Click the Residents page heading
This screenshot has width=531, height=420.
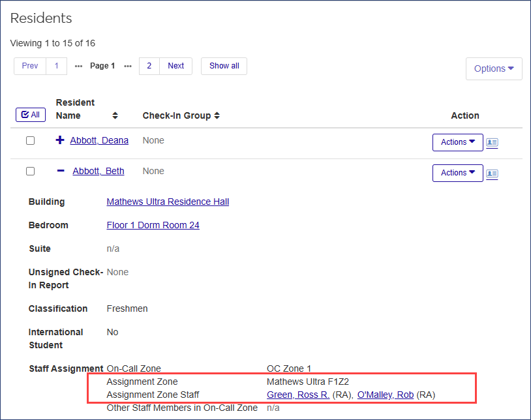(41, 18)
